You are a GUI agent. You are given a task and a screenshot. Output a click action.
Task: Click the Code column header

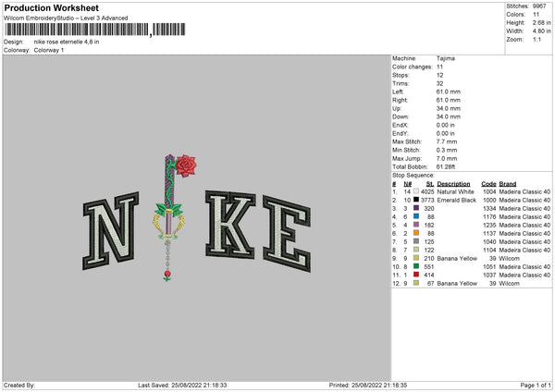click(488, 184)
